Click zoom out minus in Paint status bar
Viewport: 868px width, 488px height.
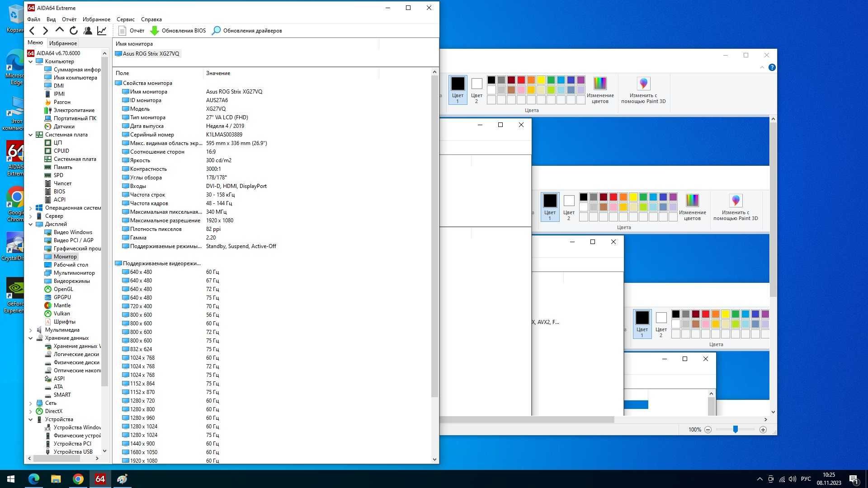point(708,430)
